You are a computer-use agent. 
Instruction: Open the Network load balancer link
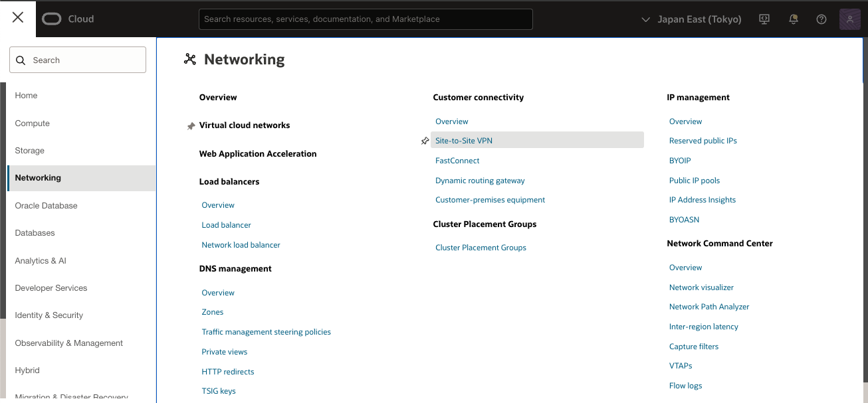tap(241, 245)
